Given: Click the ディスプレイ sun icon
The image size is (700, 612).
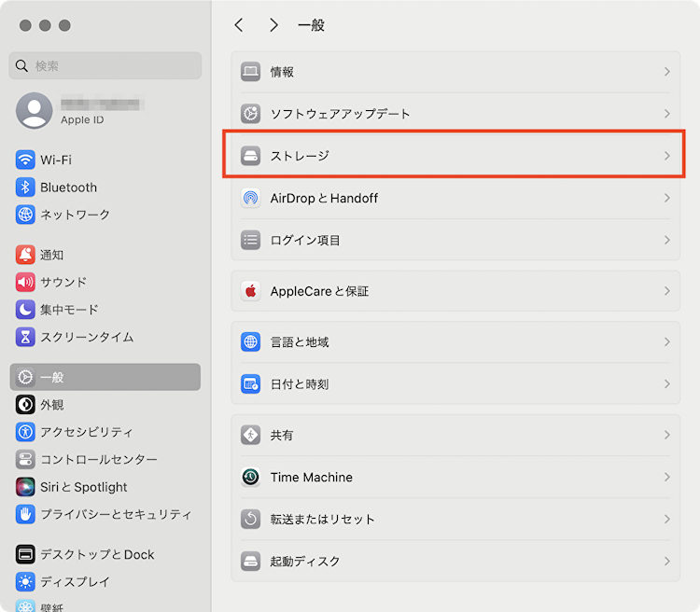Looking at the screenshot, I should pos(25,581).
